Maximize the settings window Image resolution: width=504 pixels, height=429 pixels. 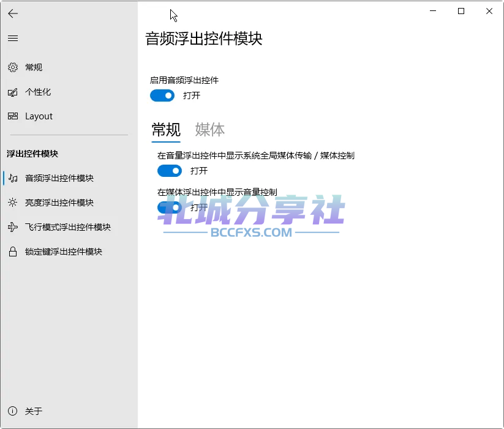[461, 11]
